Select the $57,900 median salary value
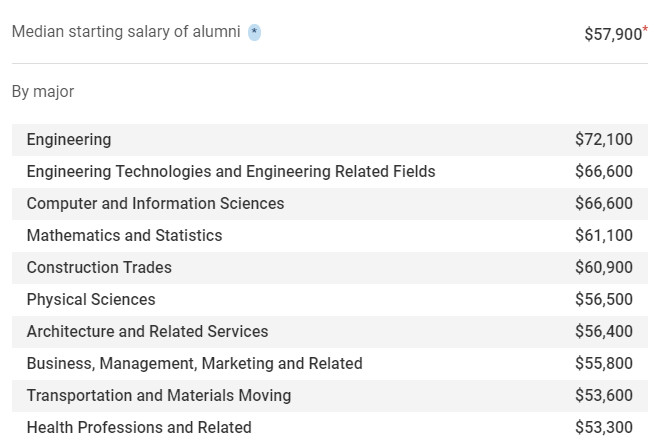Image resolution: width=654 pixels, height=448 pixels. [612, 34]
